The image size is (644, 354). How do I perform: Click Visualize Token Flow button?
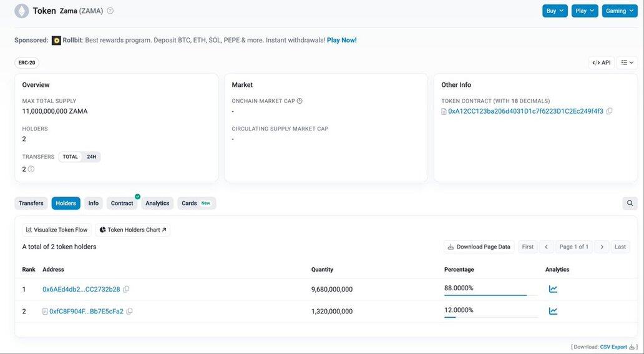click(x=57, y=230)
